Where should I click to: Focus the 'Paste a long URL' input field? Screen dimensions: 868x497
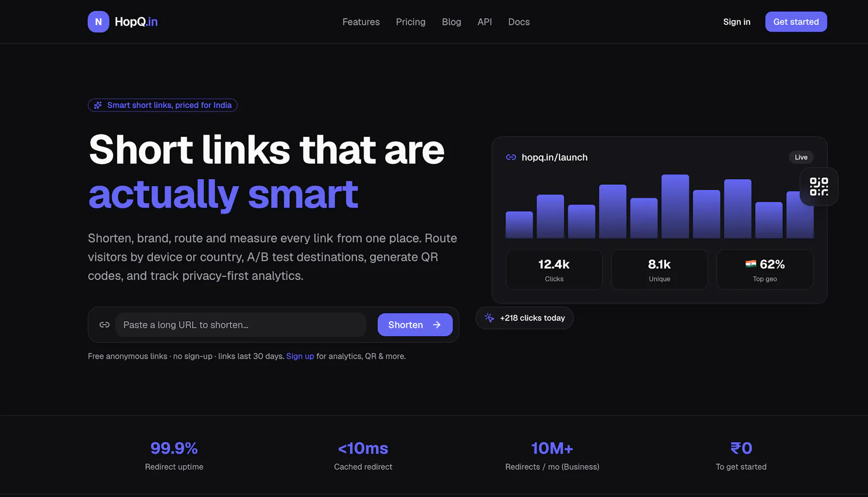pos(241,324)
